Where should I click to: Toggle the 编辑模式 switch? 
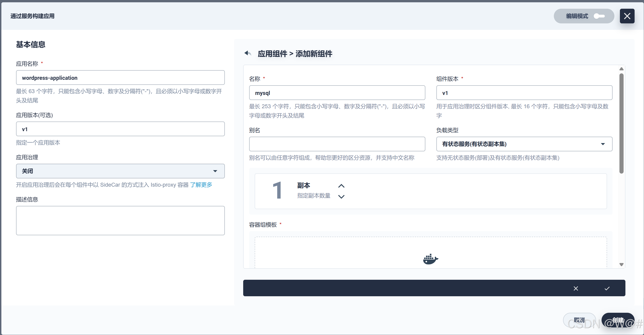(599, 16)
